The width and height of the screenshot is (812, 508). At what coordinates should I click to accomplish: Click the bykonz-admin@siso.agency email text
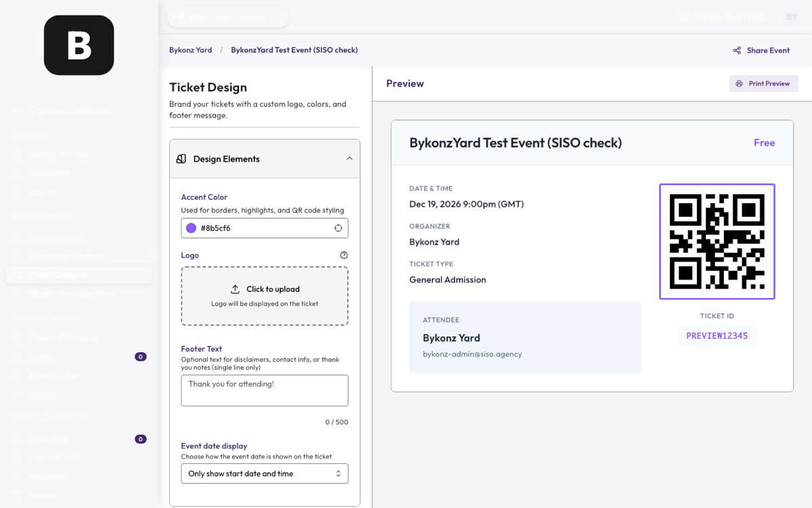tap(472, 354)
